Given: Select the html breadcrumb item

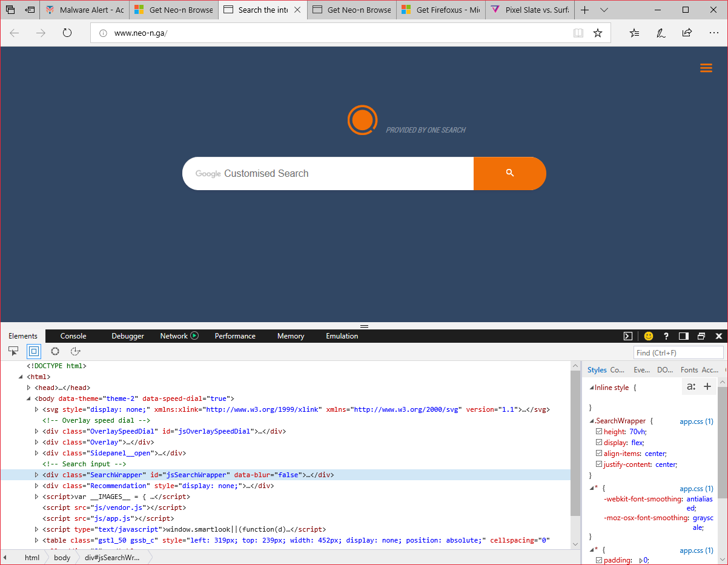Looking at the screenshot, I should click(32, 558).
